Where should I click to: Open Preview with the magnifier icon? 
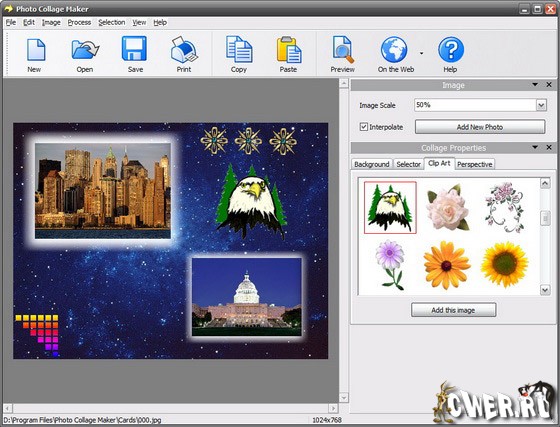tap(343, 49)
